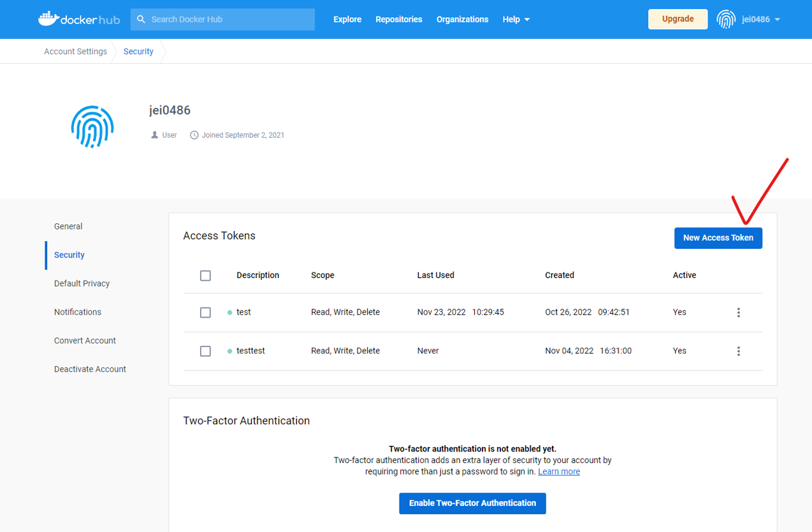Open the kebab menu for test token
Screen dimensions: 812x532
tap(739, 313)
